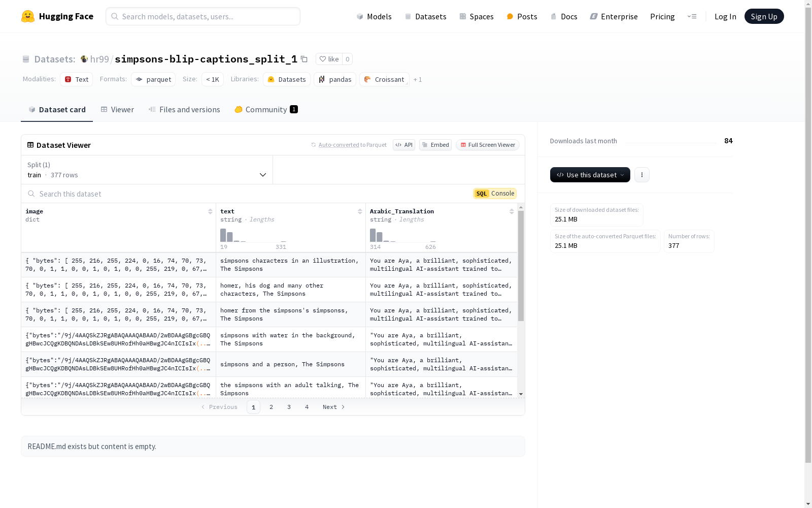Open the Embed button
Screen dimensions: 812x508
pos(435,145)
